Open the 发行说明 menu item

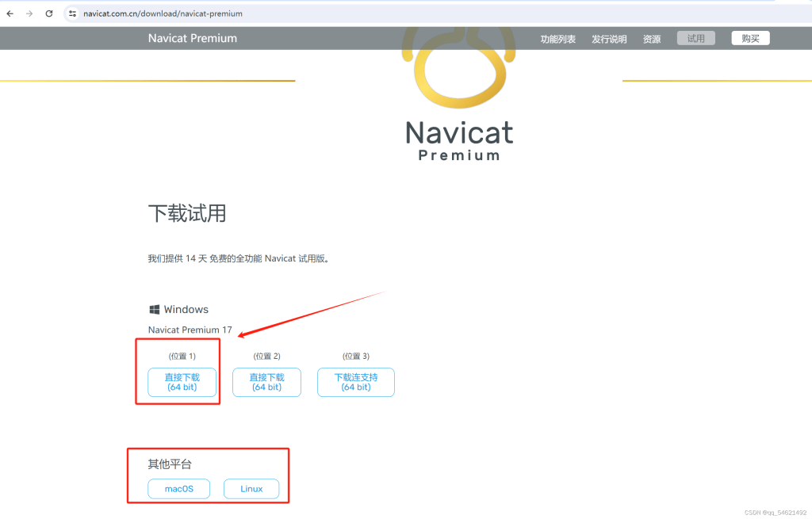608,38
